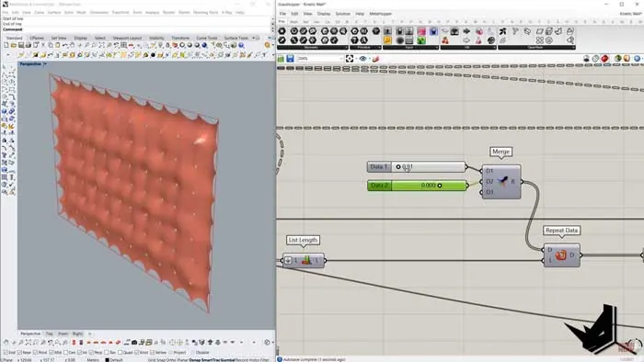The width and height of the screenshot is (644, 362).
Task: Click the blue sphere preview-settings icon
Action: tap(637, 59)
